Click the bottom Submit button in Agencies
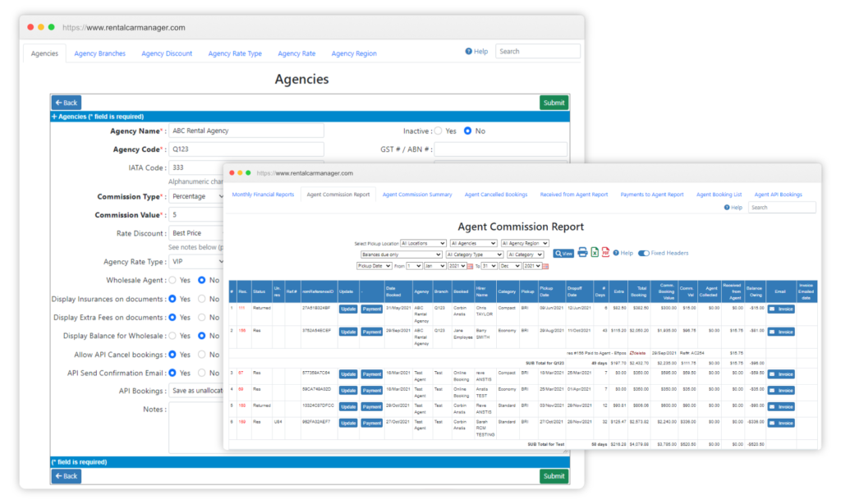Viewport: 841px width, 504px height. (554, 476)
